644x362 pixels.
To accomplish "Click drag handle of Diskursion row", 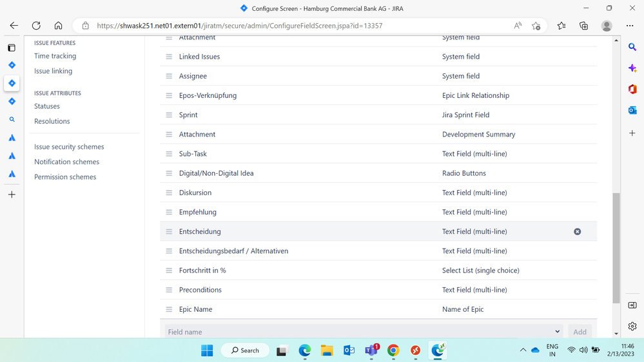I will (x=169, y=193).
